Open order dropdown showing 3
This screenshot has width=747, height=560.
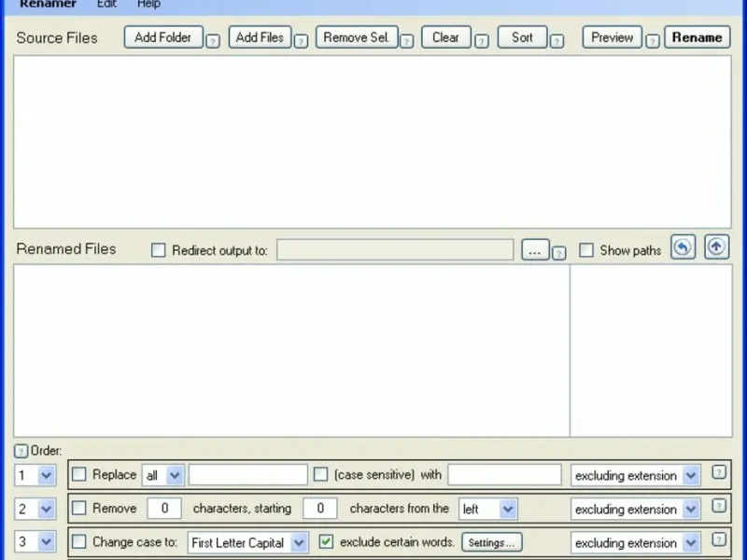pos(35,542)
